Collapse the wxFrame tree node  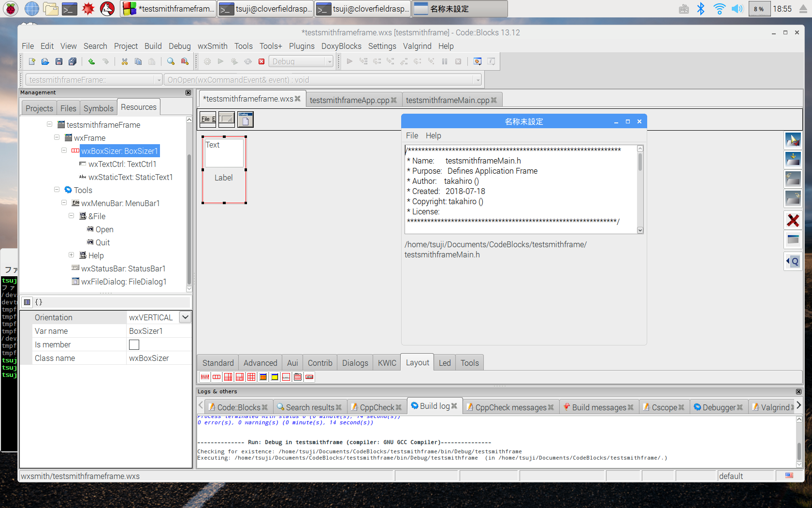pyautogui.click(x=57, y=137)
